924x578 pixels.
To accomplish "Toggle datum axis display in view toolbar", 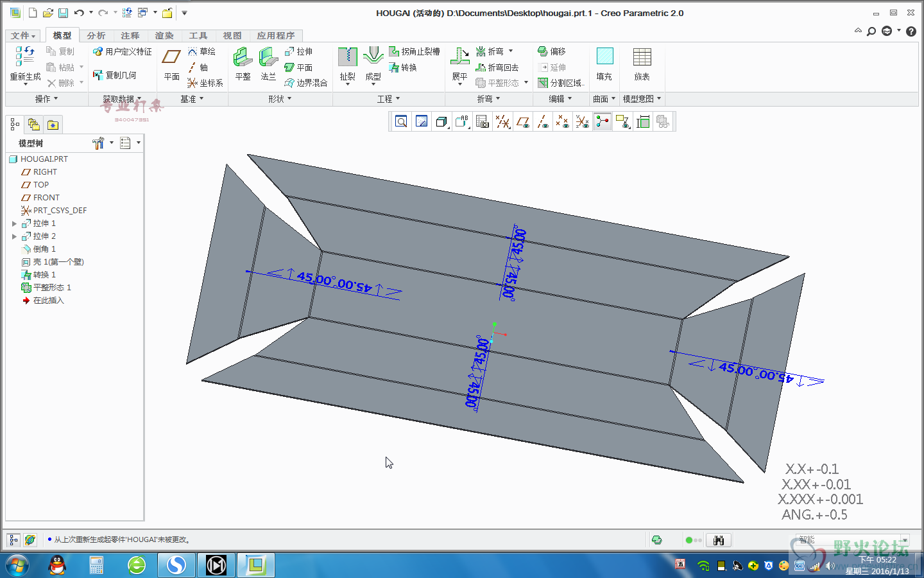I will (543, 121).
